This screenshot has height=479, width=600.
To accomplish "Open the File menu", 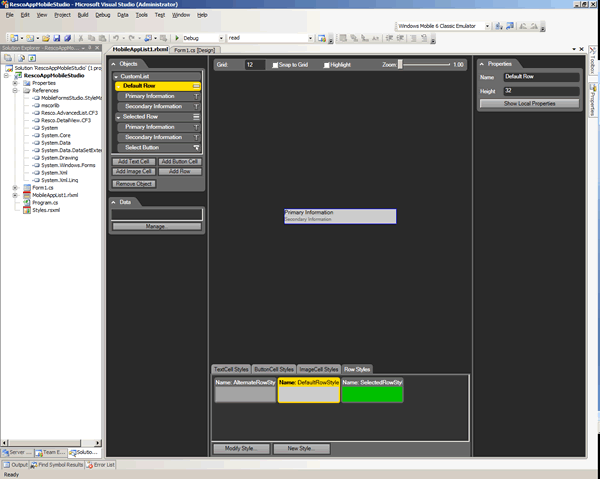I will point(10,15).
